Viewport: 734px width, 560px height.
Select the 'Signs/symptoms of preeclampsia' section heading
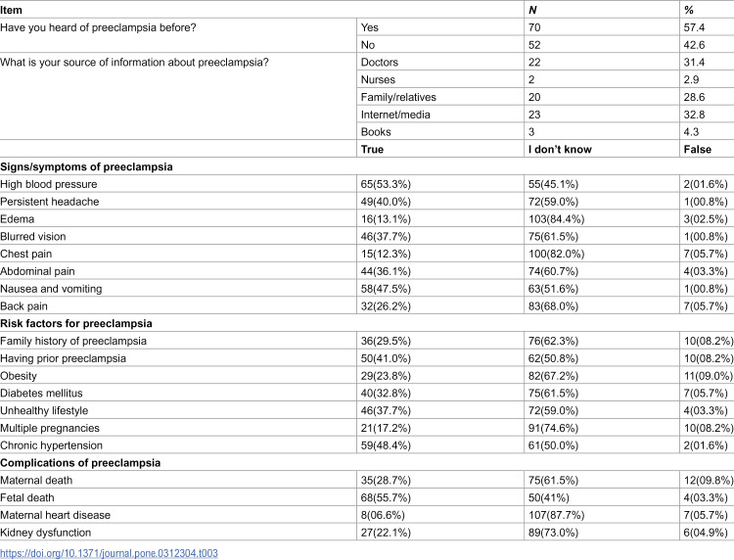pyautogui.click(x=86, y=167)
